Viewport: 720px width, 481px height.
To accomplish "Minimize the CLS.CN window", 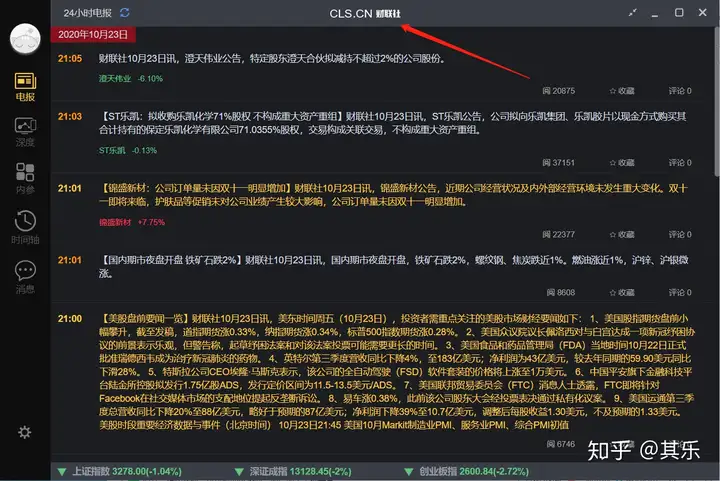I will (x=655, y=14).
